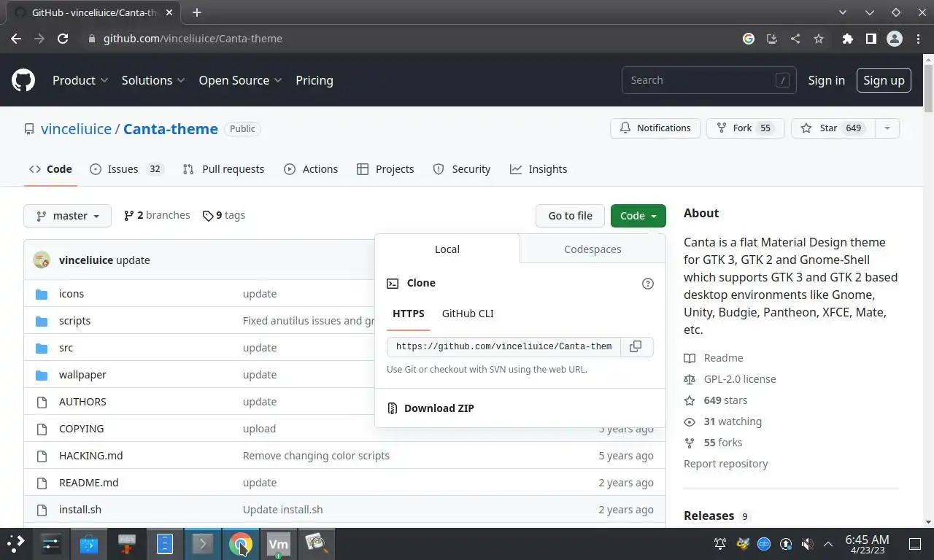The image size is (934, 560).
Task: Click the icons folder row
Action: [344, 294]
